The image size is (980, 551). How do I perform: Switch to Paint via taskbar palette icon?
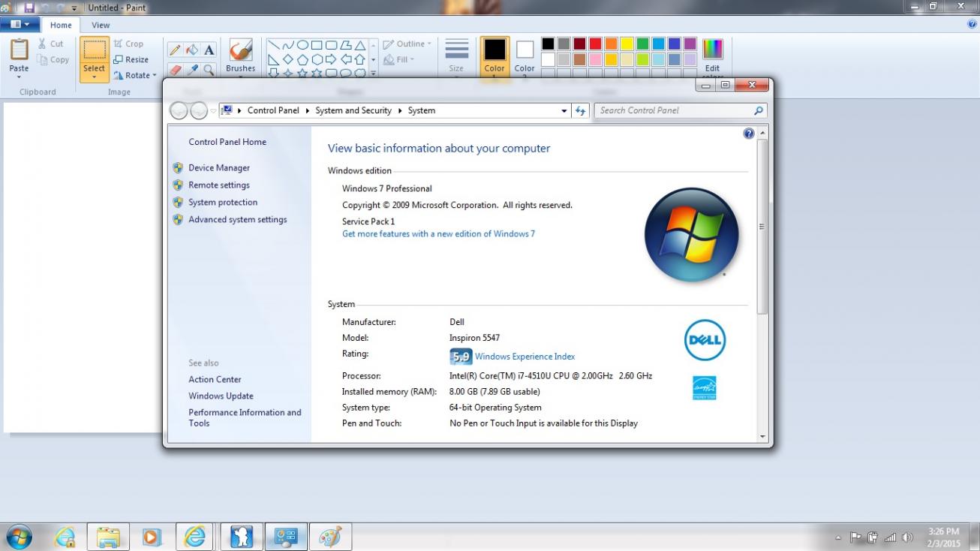pyautogui.click(x=330, y=537)
